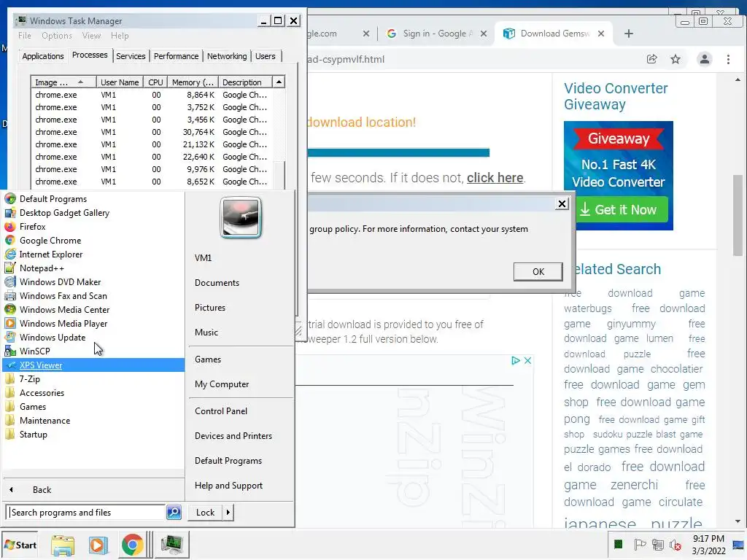The height and width of the screenshot is (560, 747).
Task: Click the Search programs and files box
Action: point(87,513)
